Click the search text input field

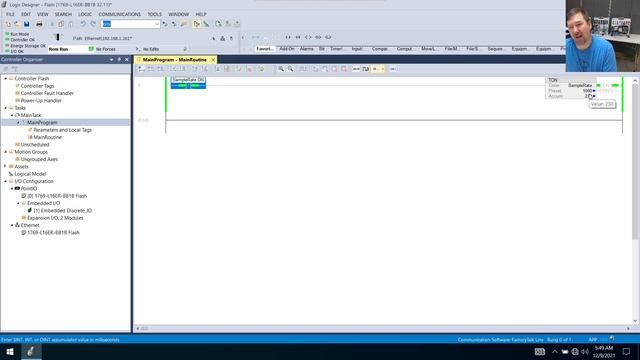point(128,24)
